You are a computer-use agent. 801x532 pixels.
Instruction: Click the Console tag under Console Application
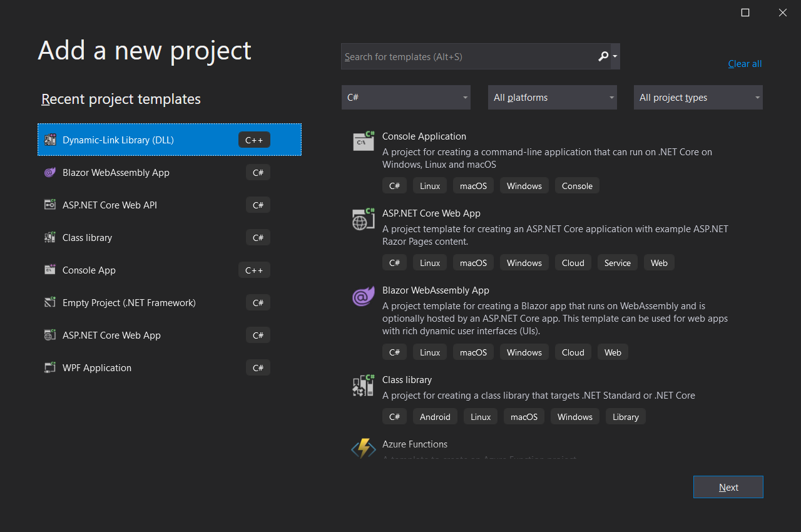tap(577, 186)
